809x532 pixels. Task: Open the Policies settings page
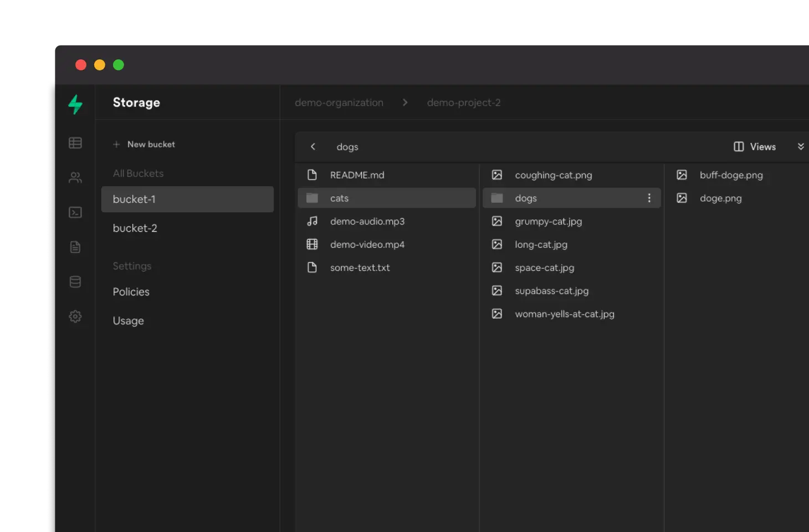pos(131,292)
